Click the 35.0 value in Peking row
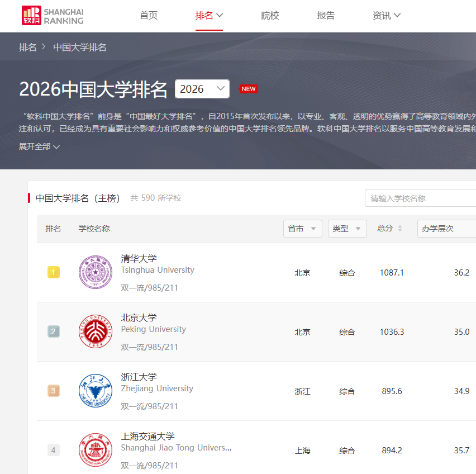The height and width of the screenshot is (474, 476). tap(461, 332)
